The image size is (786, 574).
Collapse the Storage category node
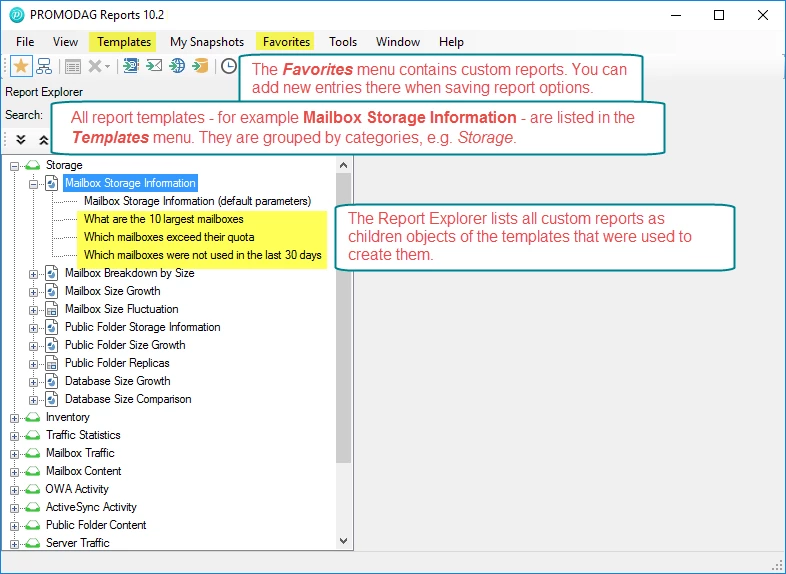(15, 166)
